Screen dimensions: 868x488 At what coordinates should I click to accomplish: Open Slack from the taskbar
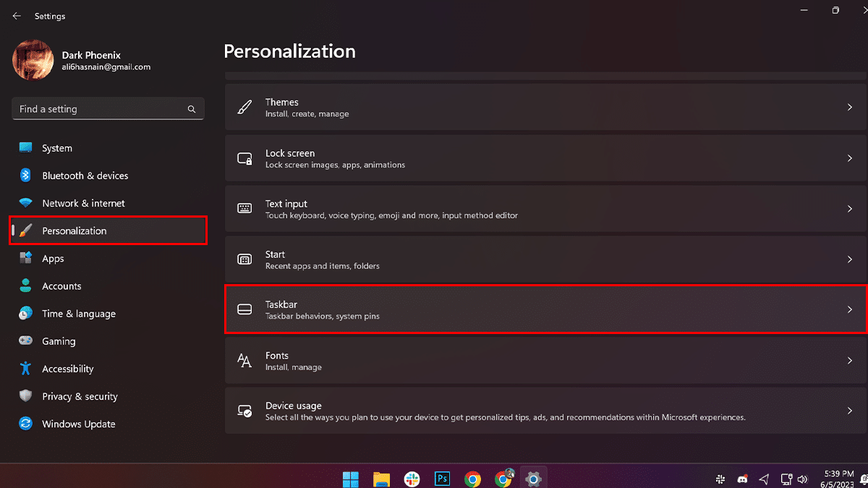click(x=412, y=479)
